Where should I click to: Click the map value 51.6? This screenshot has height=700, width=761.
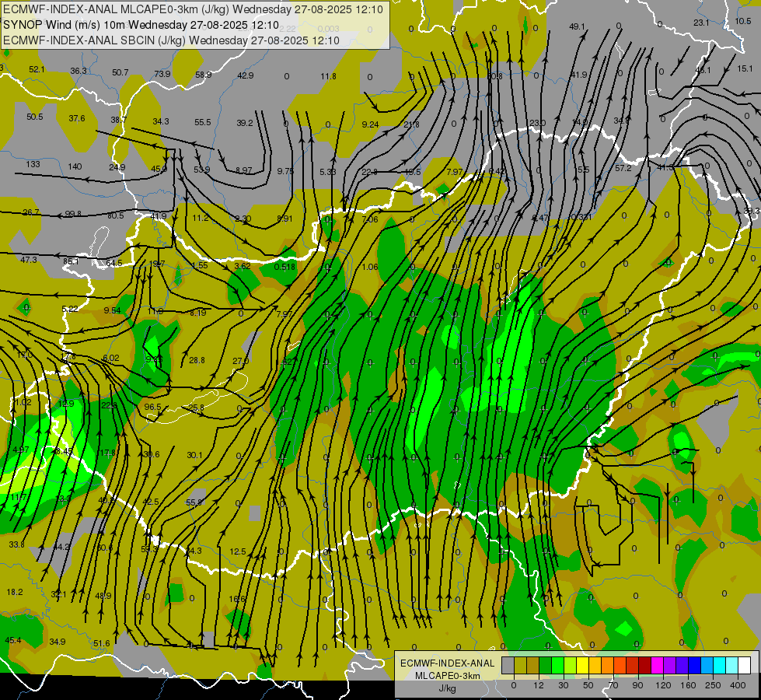point(101,644)
